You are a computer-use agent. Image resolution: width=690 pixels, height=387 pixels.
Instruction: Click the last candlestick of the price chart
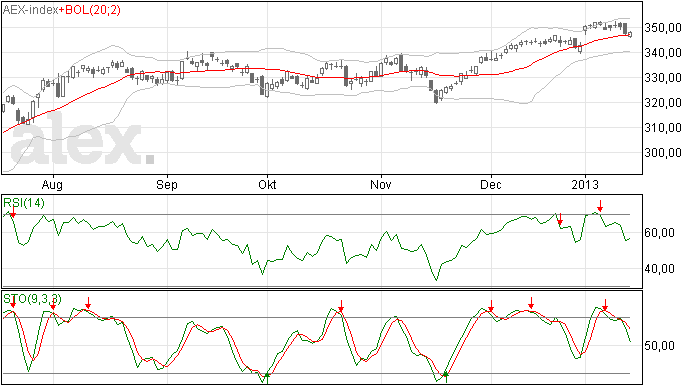(x=630, y=34)
